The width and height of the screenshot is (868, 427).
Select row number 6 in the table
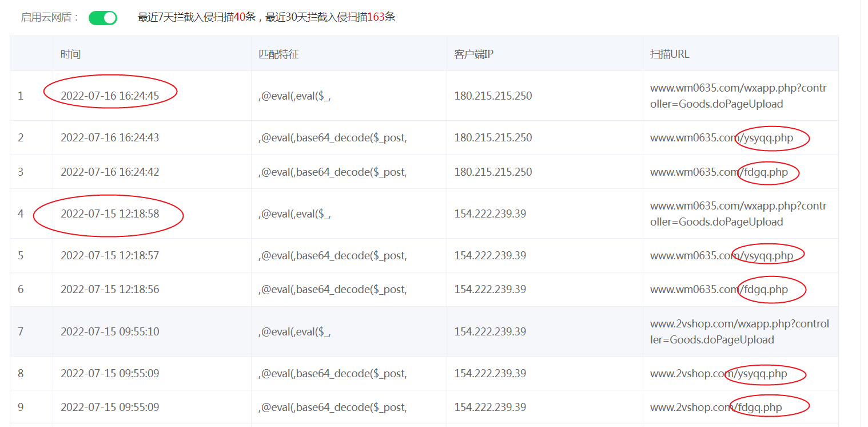click(21, 289)
